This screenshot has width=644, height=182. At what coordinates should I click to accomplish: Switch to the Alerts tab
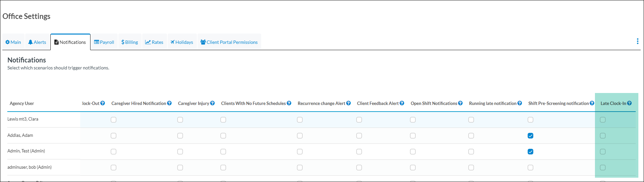tap(37, 42)
